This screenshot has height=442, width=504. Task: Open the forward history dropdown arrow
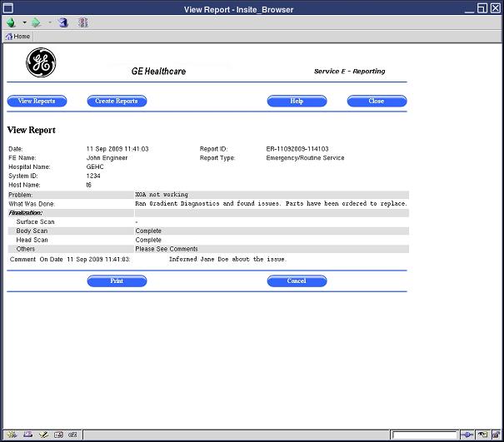[49, 22]
